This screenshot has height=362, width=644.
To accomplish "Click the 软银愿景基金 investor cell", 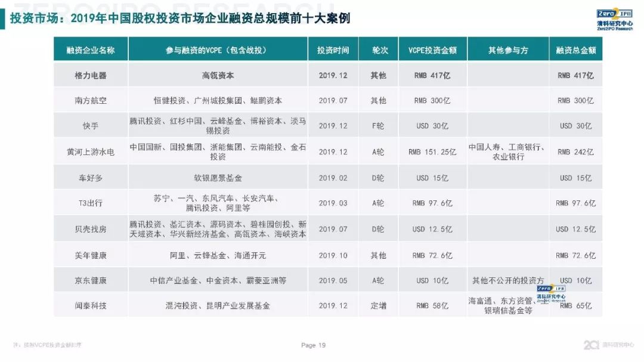I will (218, 178).
